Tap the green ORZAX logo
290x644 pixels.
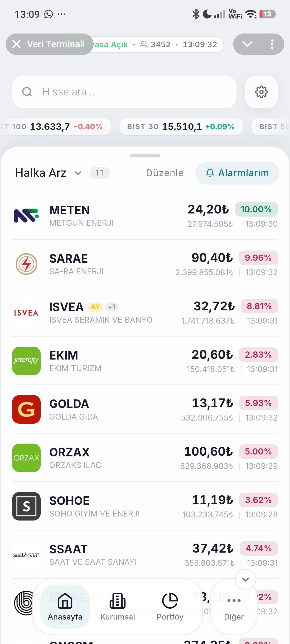pos(26,458)
